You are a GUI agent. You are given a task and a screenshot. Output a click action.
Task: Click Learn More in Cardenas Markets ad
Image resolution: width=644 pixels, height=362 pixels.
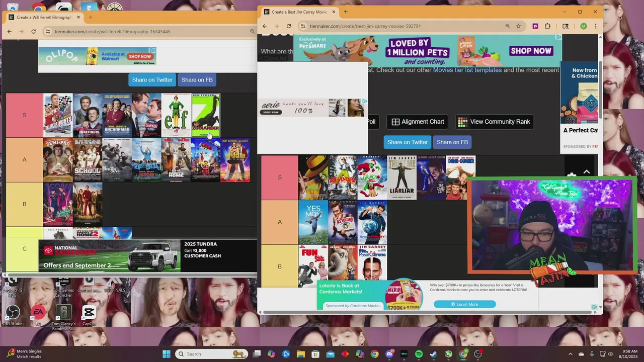465,304
